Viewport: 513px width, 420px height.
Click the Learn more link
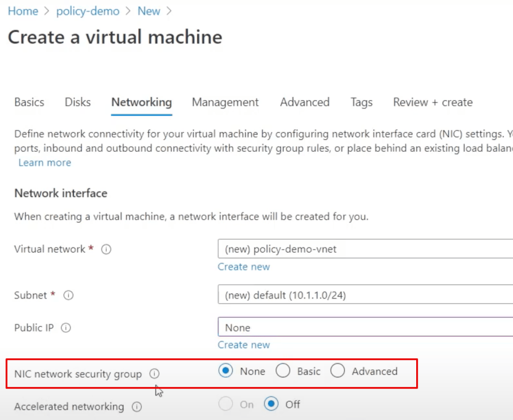pos(45,162)
